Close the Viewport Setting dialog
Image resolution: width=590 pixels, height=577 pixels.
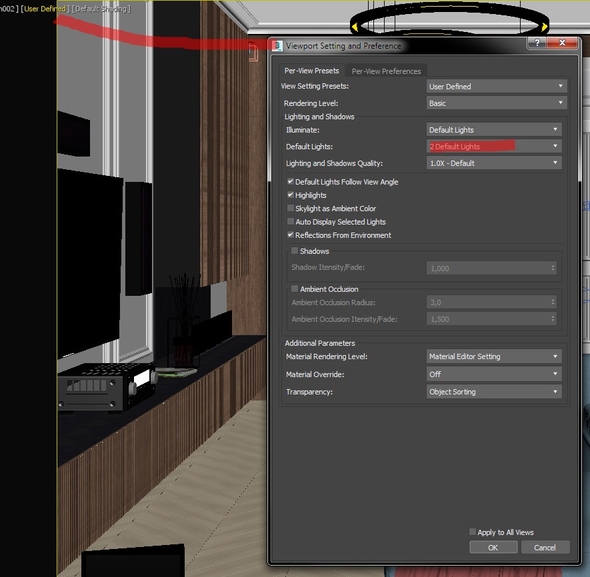coord(562,43)
